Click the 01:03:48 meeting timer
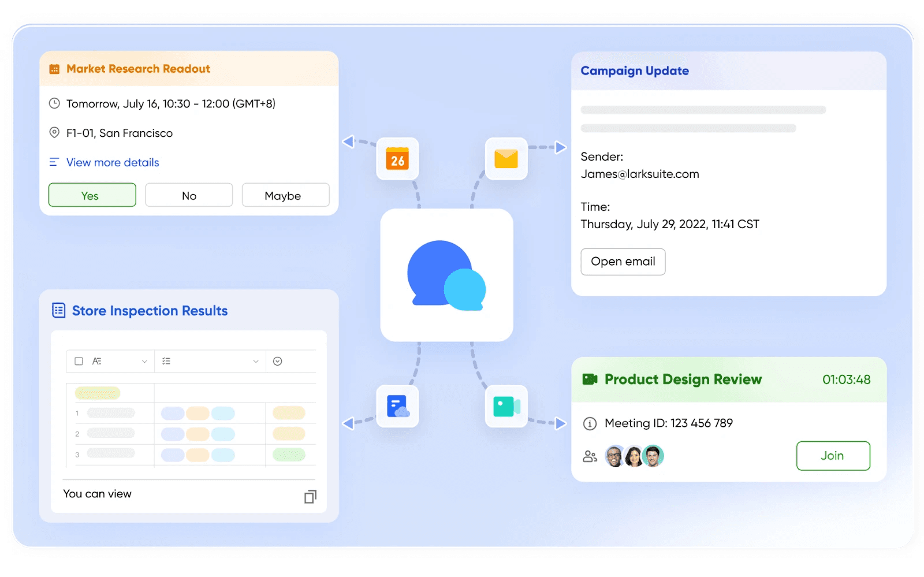 846,379
